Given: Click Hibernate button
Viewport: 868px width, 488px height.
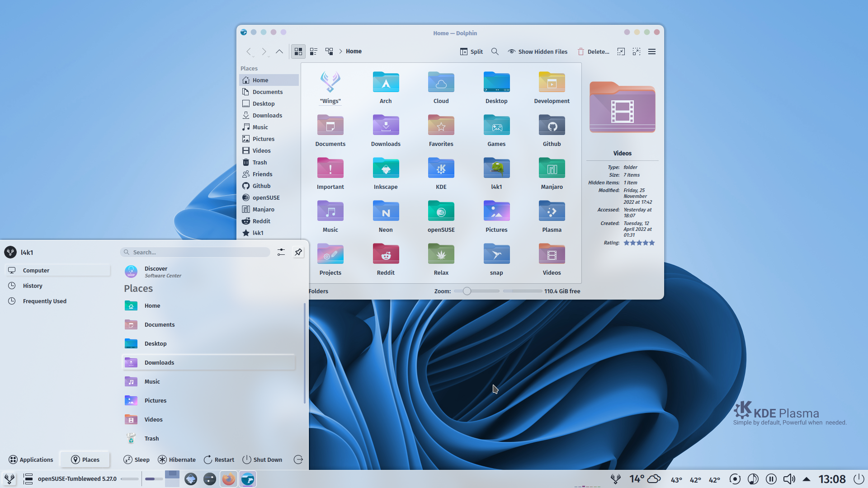Looking at the screenshot, I should (177, 460).
